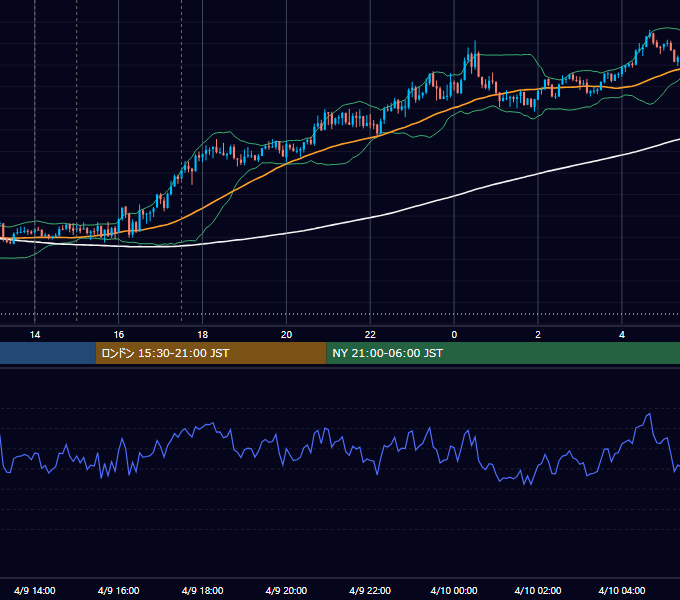The width and height of the screenshot is (680, 600).
Task: Click hour label 20 on chart axis
Action: (x=286, y=335)
